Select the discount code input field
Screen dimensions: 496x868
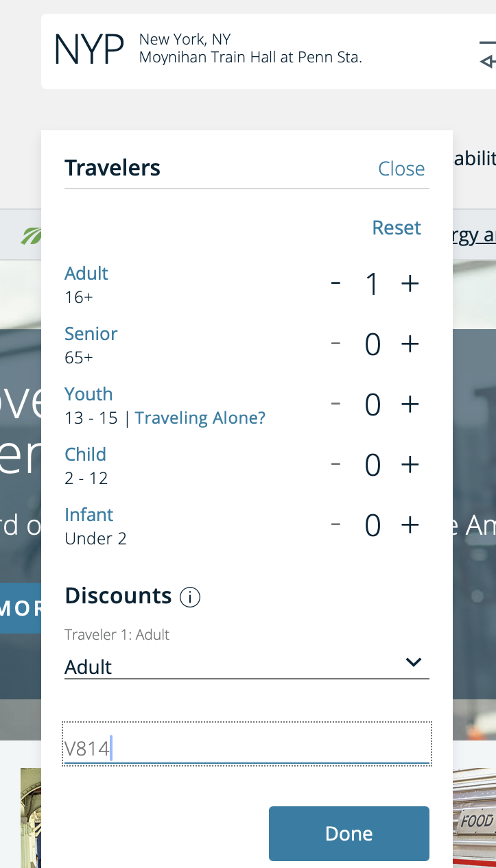[x=247, y=743]
